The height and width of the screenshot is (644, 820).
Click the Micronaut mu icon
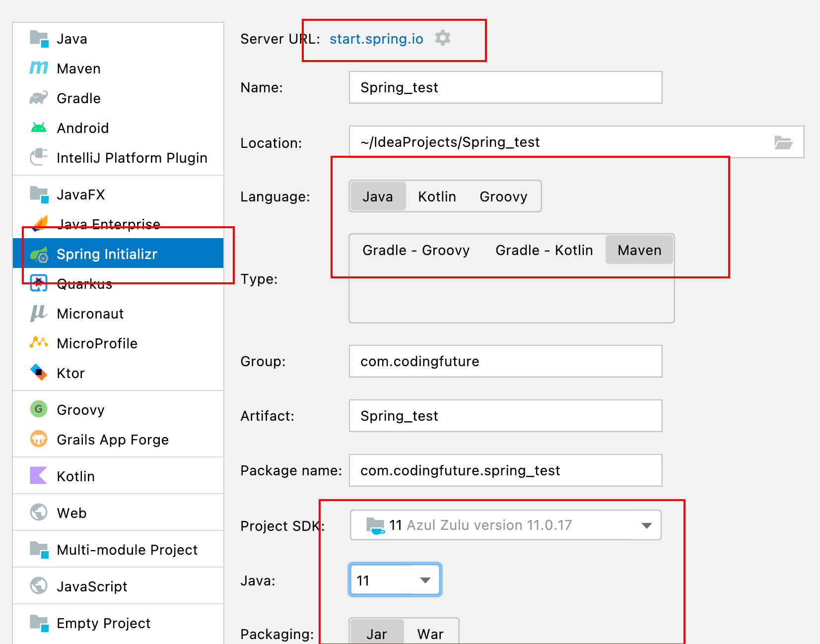tap(39, 313)
